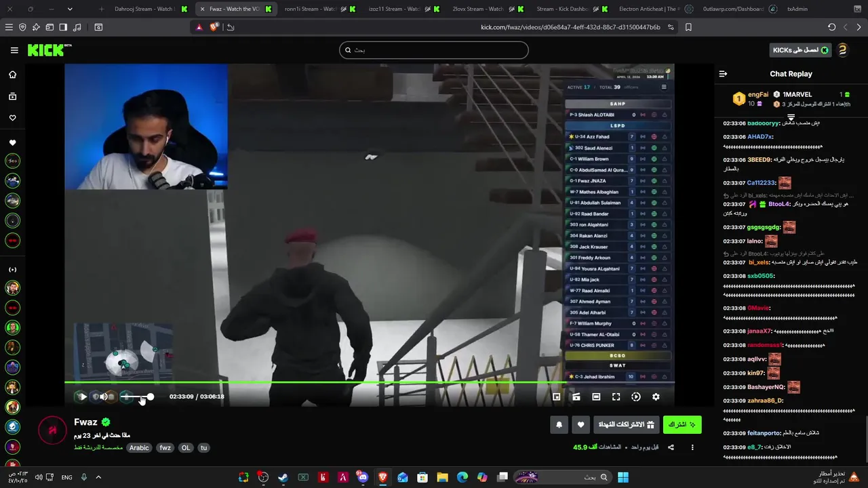
Task: Click the KICK logo
Action: coord(49,50)
